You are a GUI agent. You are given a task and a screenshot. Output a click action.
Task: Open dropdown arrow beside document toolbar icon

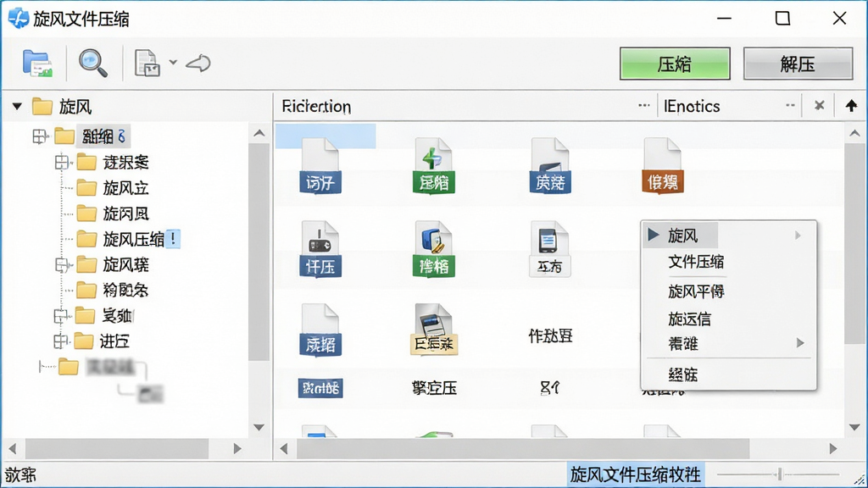click(x=173, y=63)
